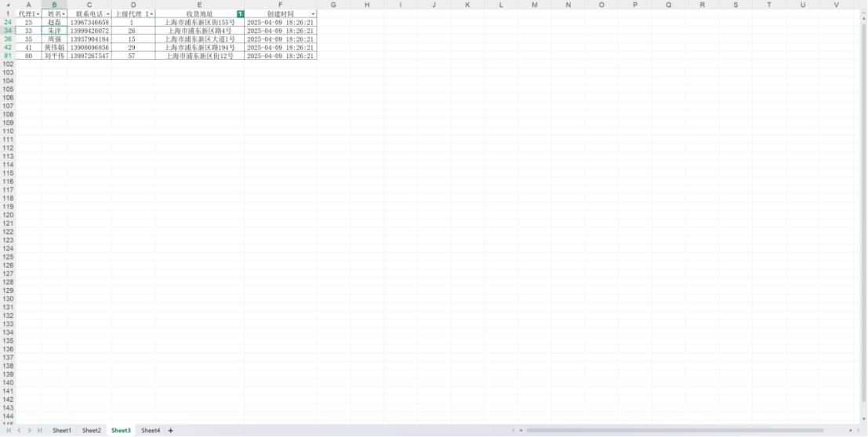The width and height of the screenshot is (868, 437).
Task: Select column E header
Action: point(200,5)
